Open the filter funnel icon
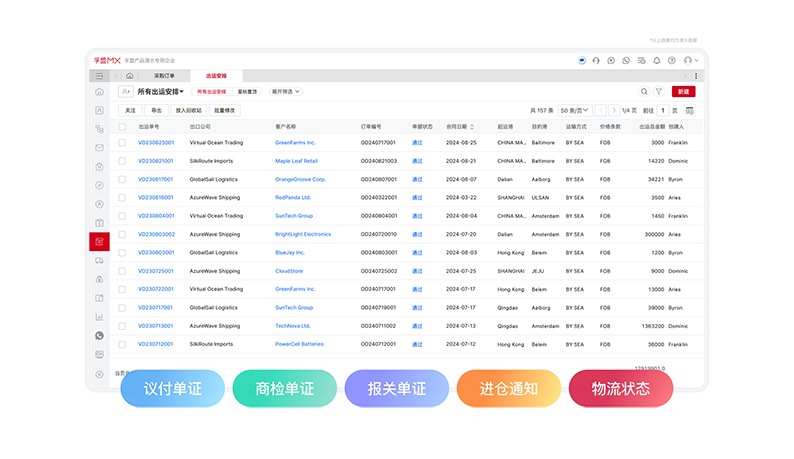Screen dimensions: 794x459 (659, 91)
